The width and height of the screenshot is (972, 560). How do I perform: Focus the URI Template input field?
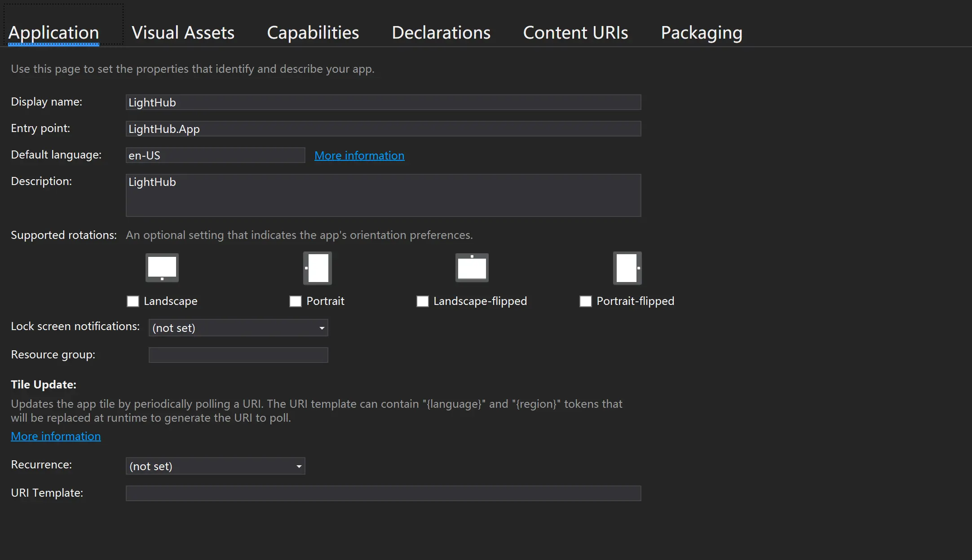383,493
